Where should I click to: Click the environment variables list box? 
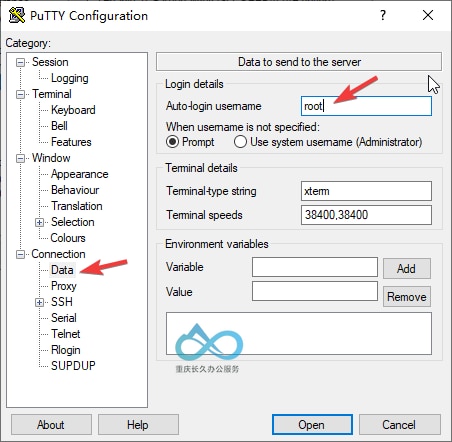(x=299, y=334)
